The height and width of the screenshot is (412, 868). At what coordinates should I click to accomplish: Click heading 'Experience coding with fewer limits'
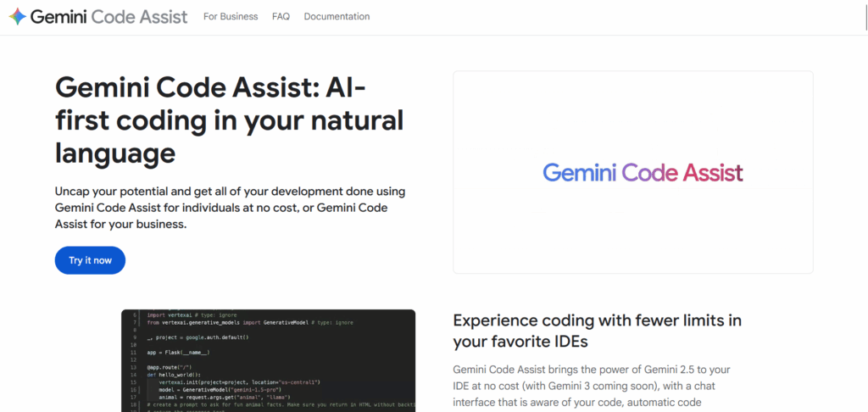point(597,331)
